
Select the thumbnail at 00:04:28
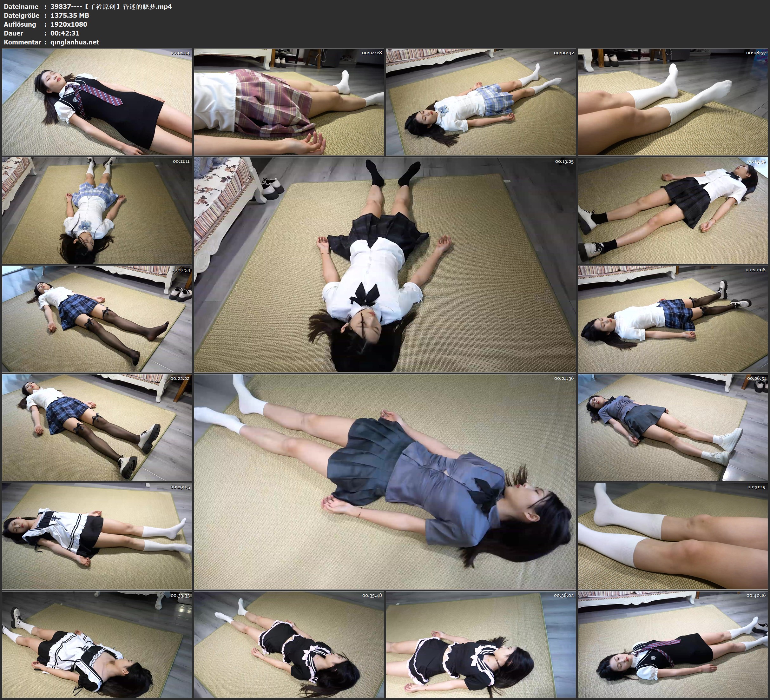point(289,102)
